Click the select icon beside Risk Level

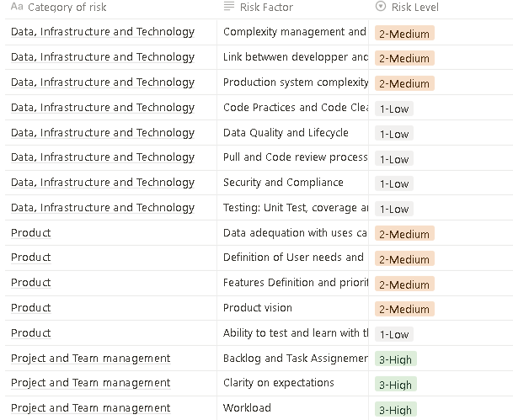click(381, 8)
